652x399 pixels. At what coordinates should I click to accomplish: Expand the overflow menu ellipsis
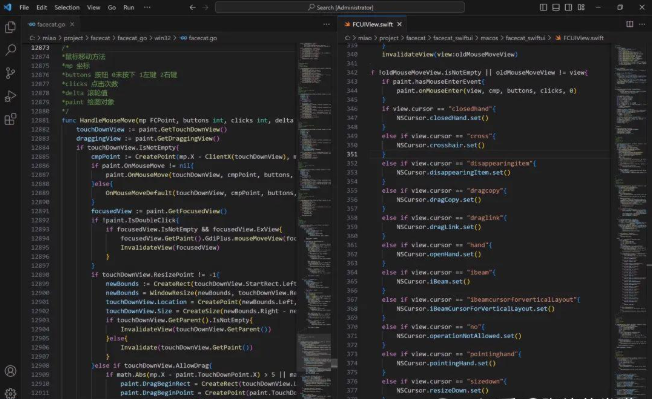point(147,7)
